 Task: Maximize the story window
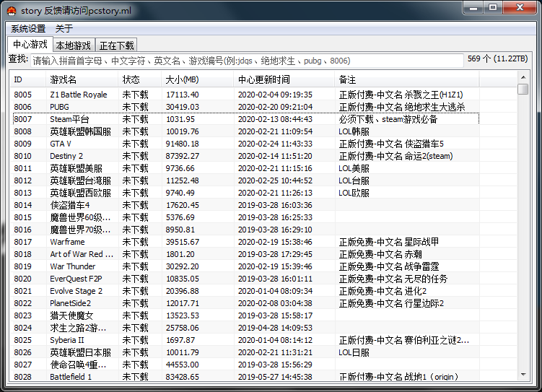click(x=493, y=8)
